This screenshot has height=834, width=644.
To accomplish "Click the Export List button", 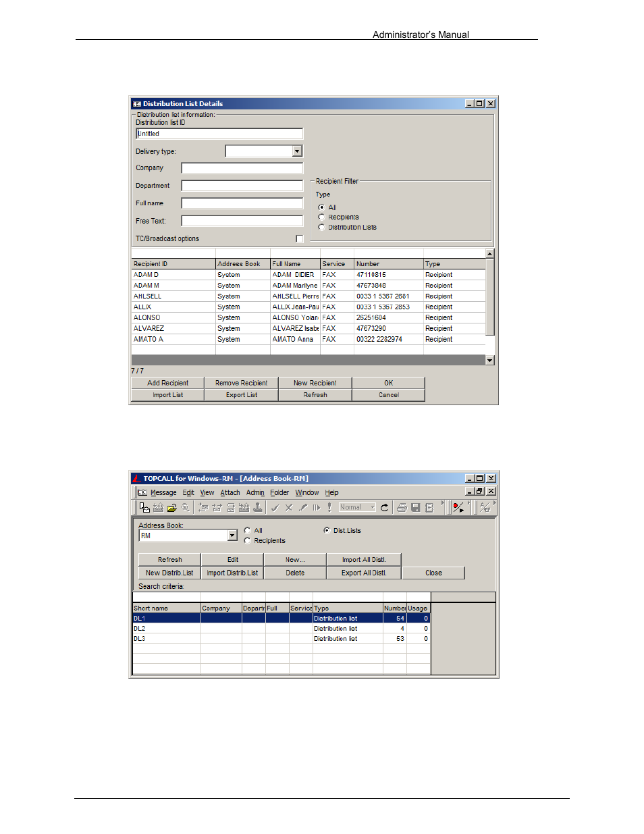I will pos(242,395).
